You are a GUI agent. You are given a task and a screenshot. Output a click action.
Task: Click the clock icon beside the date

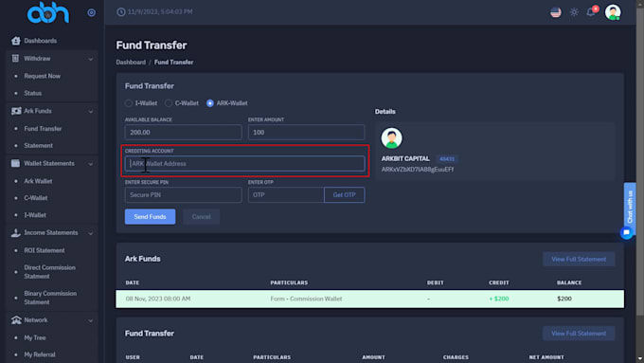pos(121,12)
